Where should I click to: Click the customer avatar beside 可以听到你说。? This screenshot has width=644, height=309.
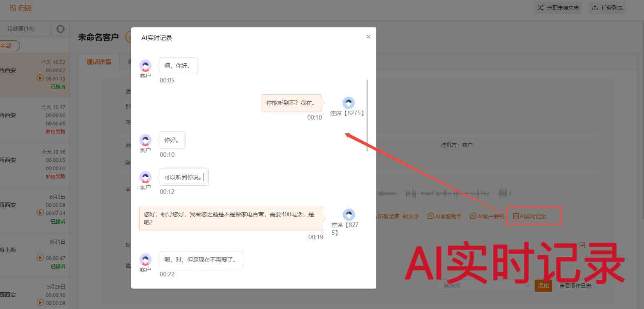[145, 177]
